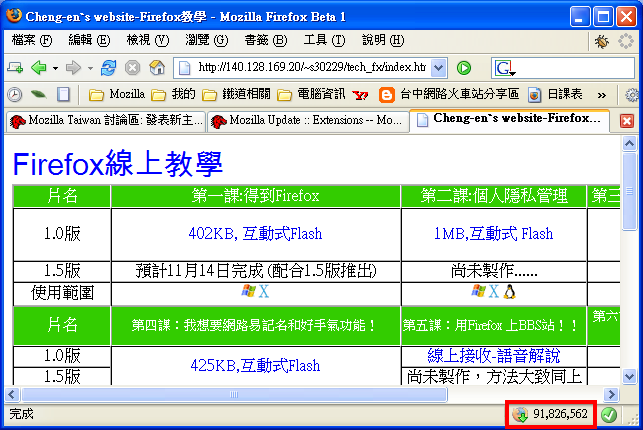643x430 pixels.
Task: Open 台中網路火車站分享區 bookmark
Action: (449, 95)
